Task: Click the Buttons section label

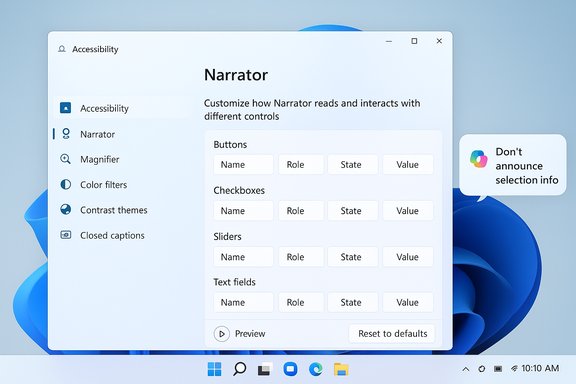Action: (230, 144)
